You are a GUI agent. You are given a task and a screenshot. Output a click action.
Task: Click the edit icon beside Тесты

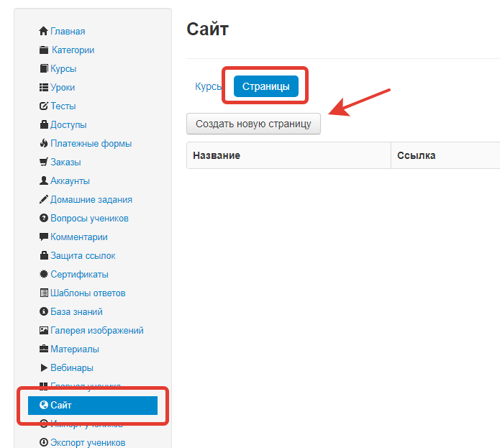coord(44,106)
